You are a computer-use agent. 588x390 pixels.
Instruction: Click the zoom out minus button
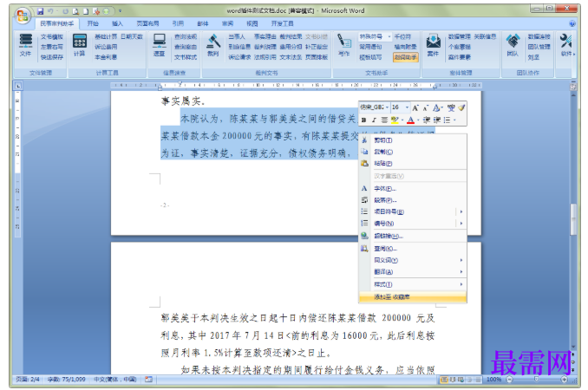[509, 380]
